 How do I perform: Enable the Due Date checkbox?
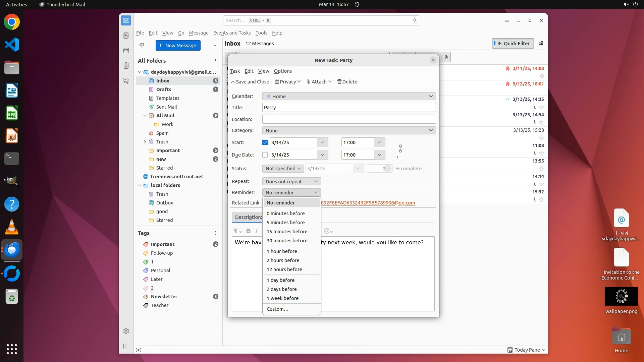265,155
